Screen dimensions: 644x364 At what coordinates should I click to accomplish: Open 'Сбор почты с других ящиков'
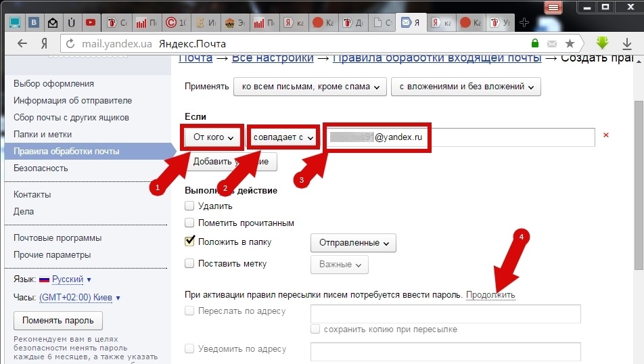pyautogui.click(x=71, y=117)
